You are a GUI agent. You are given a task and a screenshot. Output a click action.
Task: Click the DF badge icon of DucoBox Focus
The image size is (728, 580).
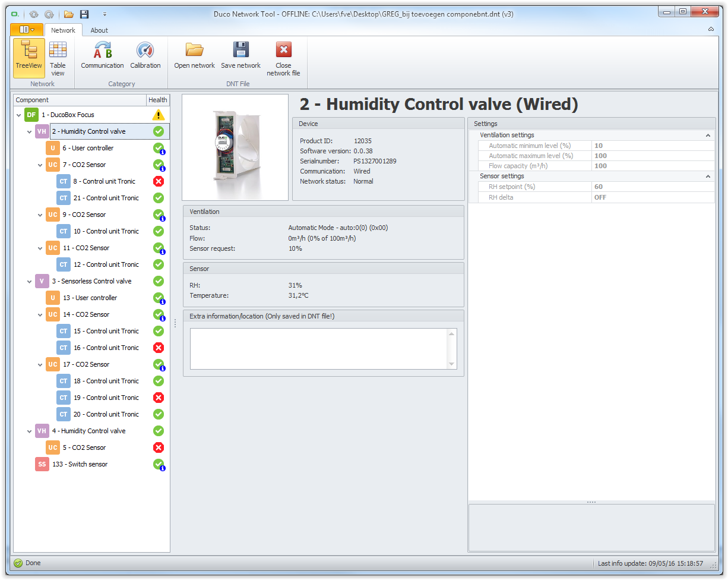[x=31, y=115]
